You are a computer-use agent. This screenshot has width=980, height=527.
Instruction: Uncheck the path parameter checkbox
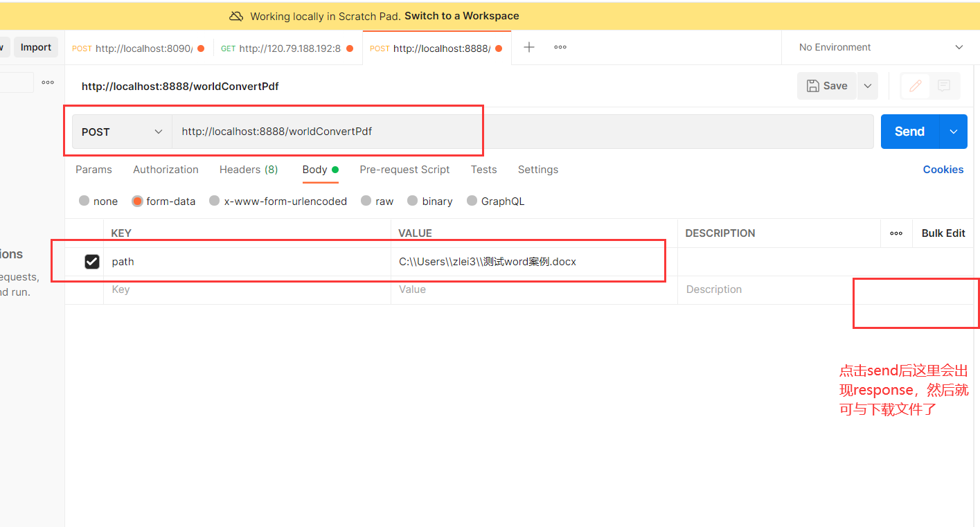click(92, 262)
